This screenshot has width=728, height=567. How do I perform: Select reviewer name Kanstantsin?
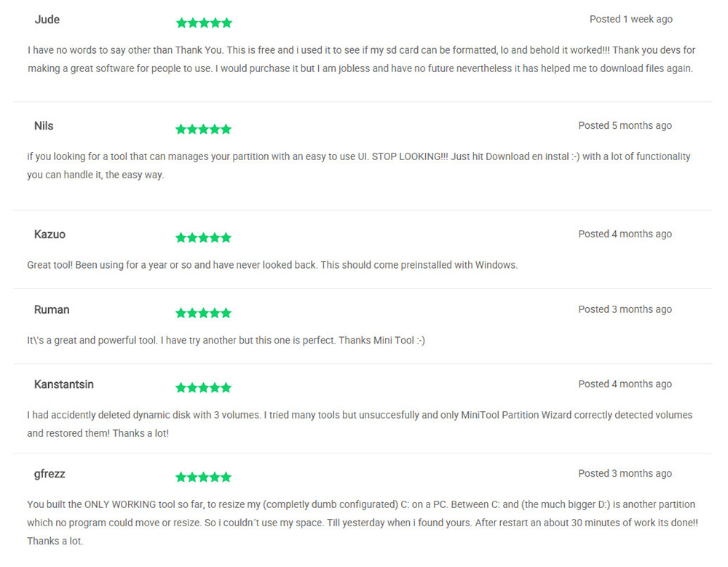click(x=64, y=384)
